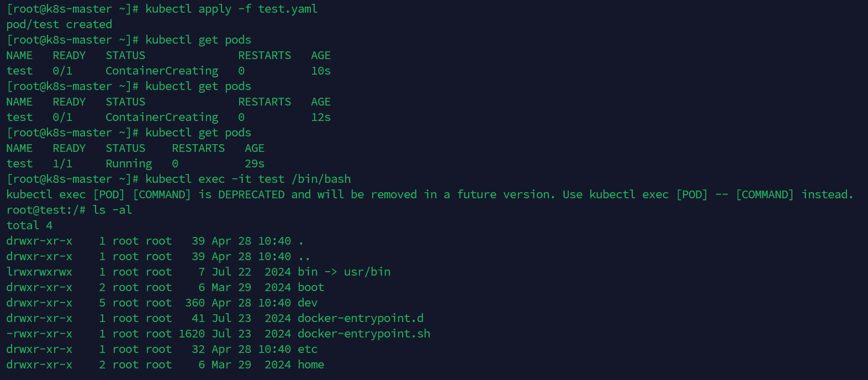The image size is (868, 380).
Task: Click the 29s age value
Action: 255,164
